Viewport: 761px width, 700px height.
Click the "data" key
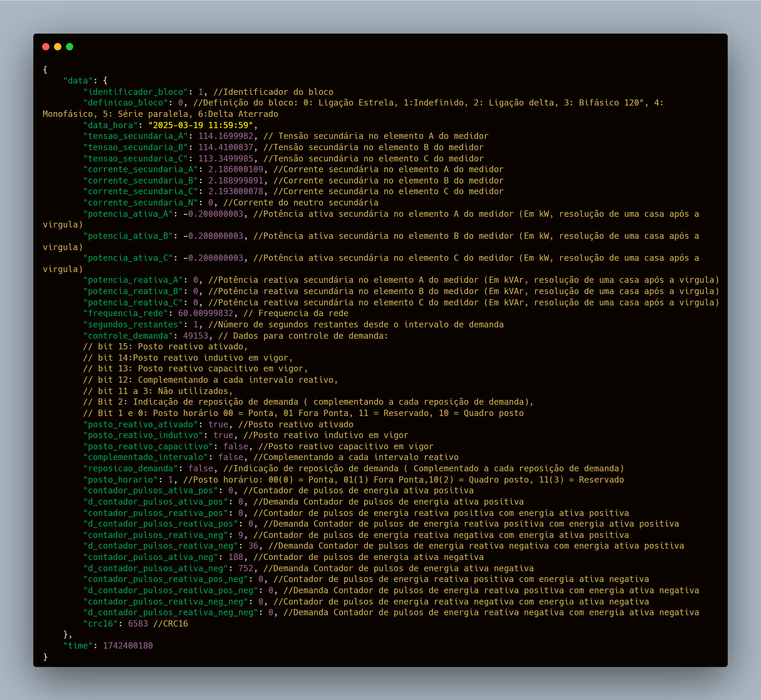pos(78,81)
